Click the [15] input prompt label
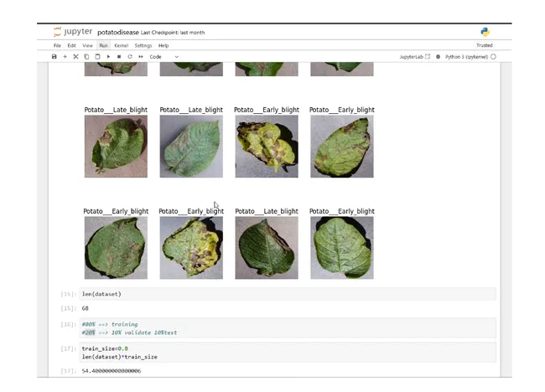The width and height of the screenshot is (545, 392). pyautogui.click(x=68, y=294)
